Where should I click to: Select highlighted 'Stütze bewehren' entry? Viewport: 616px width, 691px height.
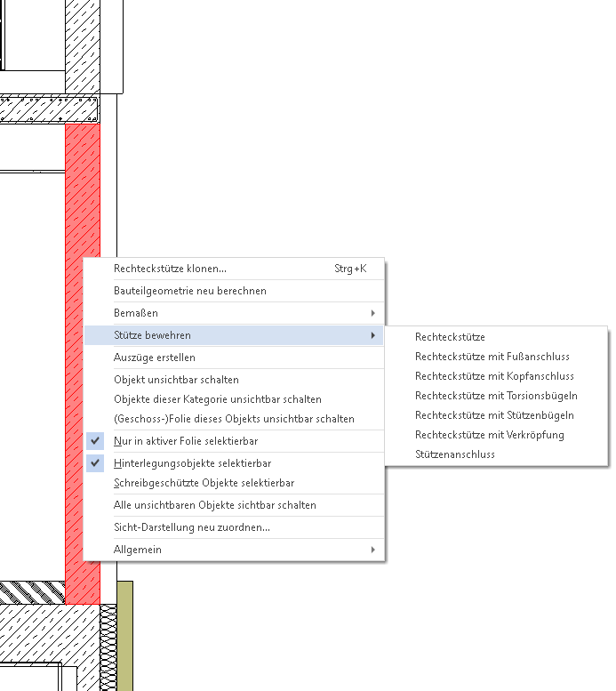click(x=234, y=335)
